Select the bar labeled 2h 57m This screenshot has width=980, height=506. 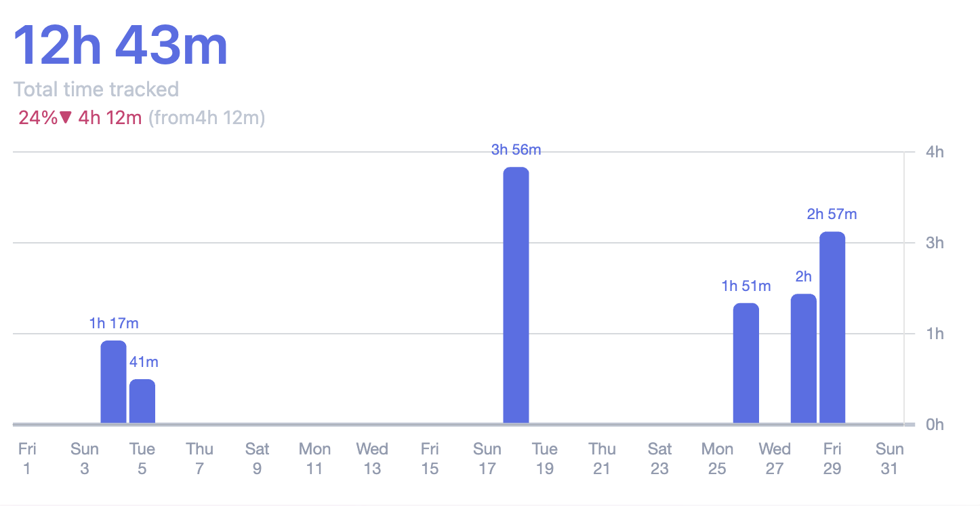point(832,328)
